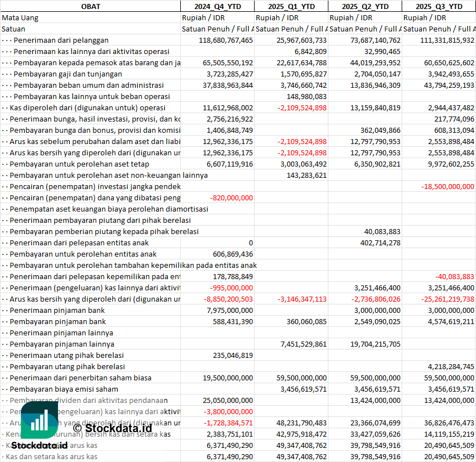The image size is (476, 462).
Task: Select value 11,612,968,002
Action: pos(228,107)
